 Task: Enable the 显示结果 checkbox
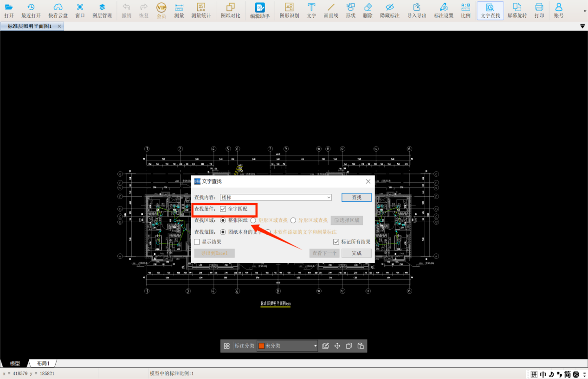click(x=197, y=242)
